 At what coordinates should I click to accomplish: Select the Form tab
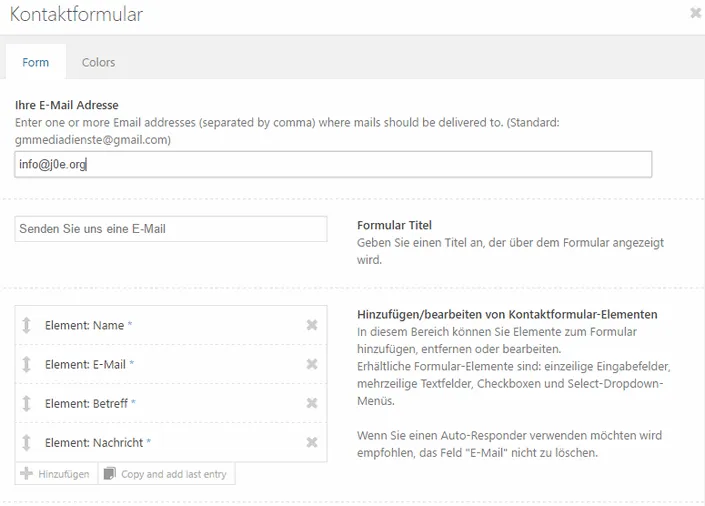point(36,62)
